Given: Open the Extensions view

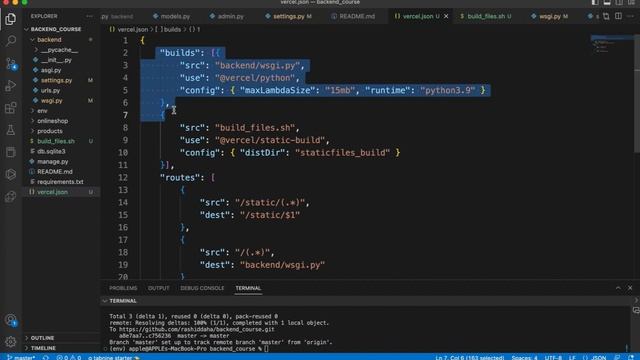Looking at the screenshot, I should 11,108.
